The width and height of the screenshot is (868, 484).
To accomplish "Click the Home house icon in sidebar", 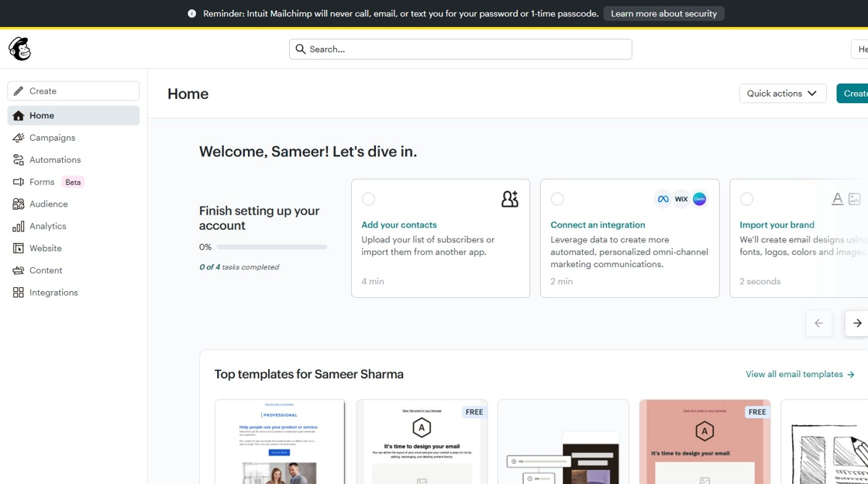I will pos(19,115).
